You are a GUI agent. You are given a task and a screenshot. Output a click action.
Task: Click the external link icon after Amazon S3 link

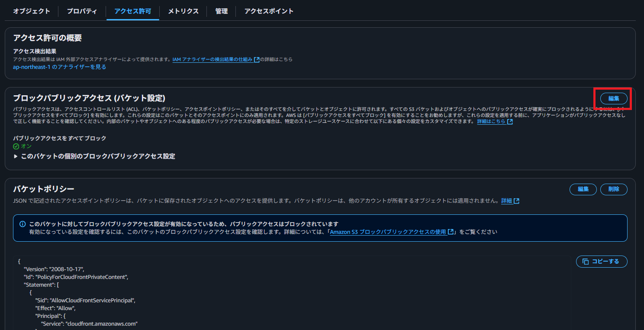(451, 231)
